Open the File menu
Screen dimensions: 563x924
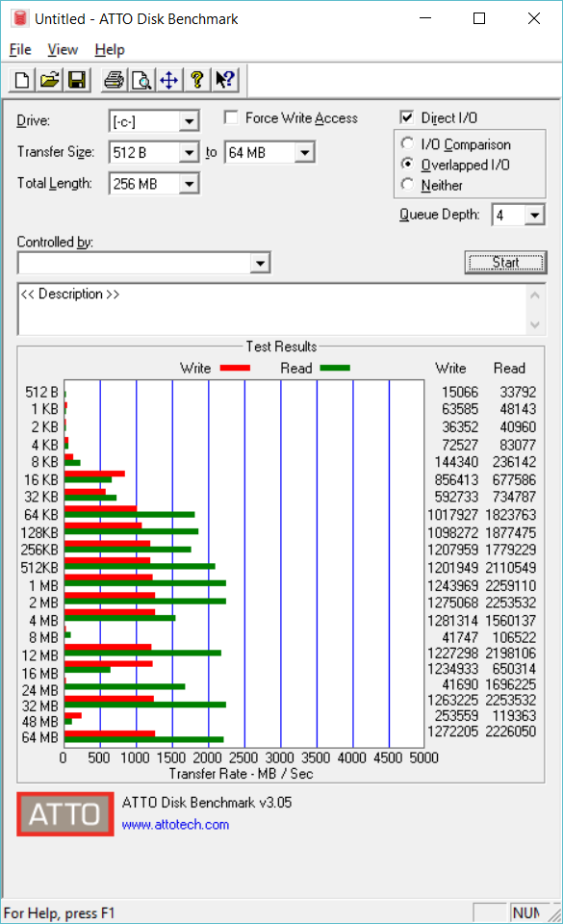click(20, 49)
